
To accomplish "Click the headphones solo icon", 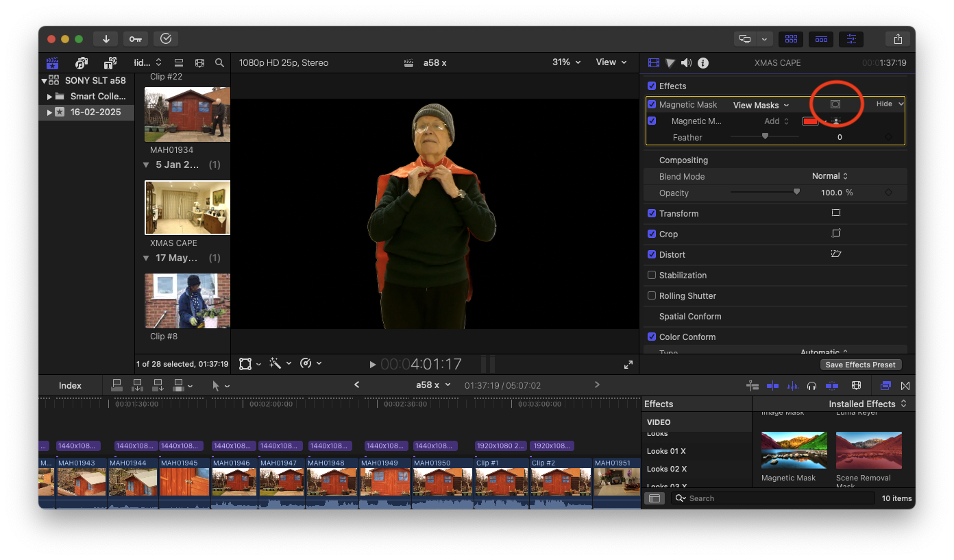I will coord(811,386).
